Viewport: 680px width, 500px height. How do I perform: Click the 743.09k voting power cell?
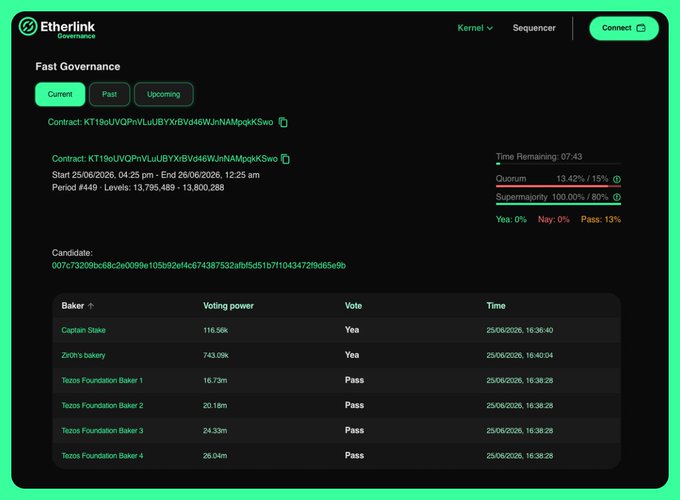(216, 356)
